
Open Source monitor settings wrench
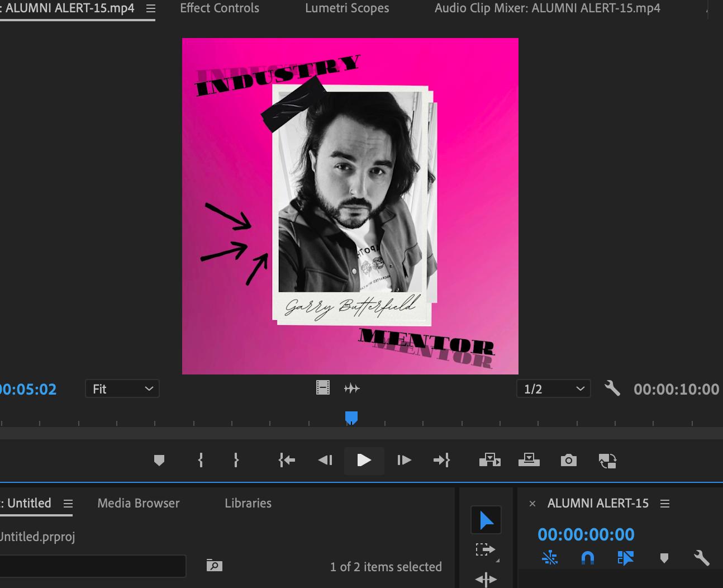tap(612, 388)
